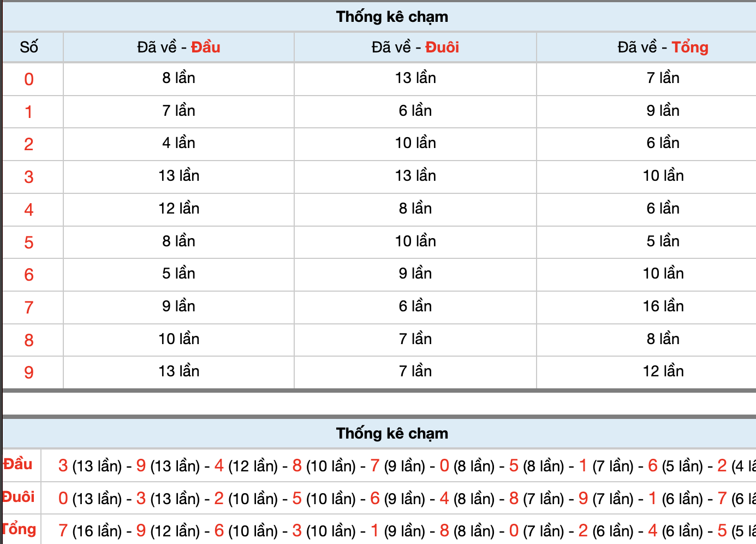Click the 'Đã về - Tổng' column header
Viewport: 756px width, 544px height.
click(663, 48)
